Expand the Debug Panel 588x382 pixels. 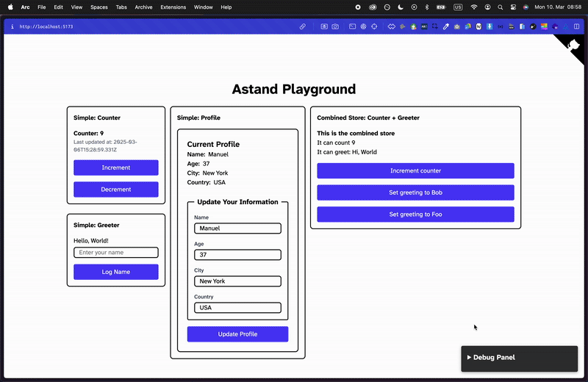pyautogui.click(x=494, y=358)
